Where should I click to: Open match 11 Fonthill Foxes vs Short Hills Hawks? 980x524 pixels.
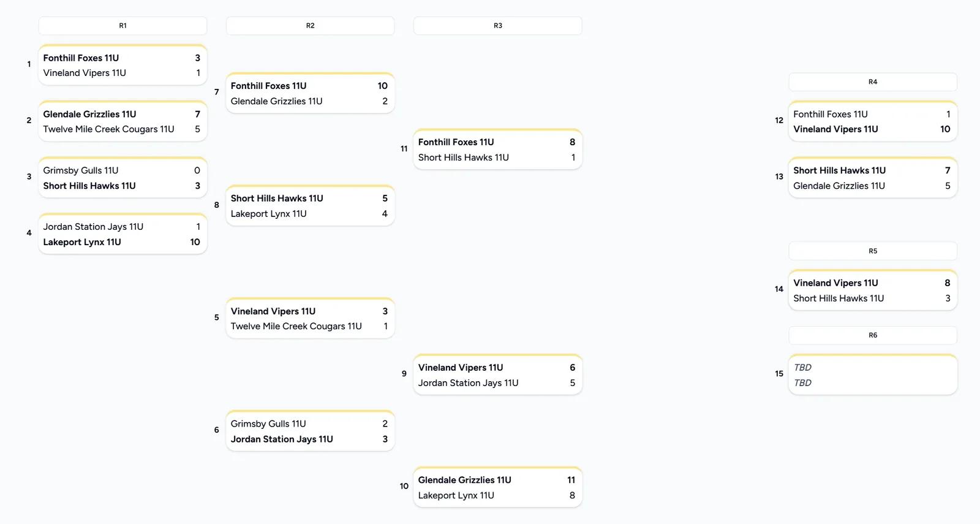[497, 150]
